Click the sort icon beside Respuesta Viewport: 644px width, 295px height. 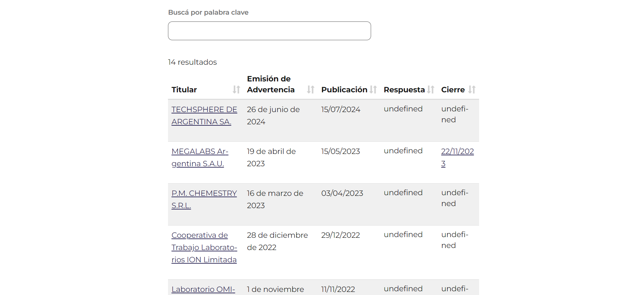point(431,90)
